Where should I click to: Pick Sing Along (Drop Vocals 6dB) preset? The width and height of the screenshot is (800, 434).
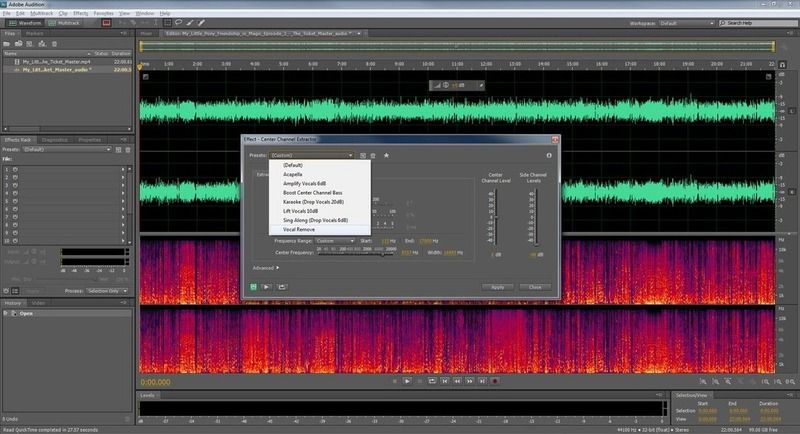click(319, 220)
